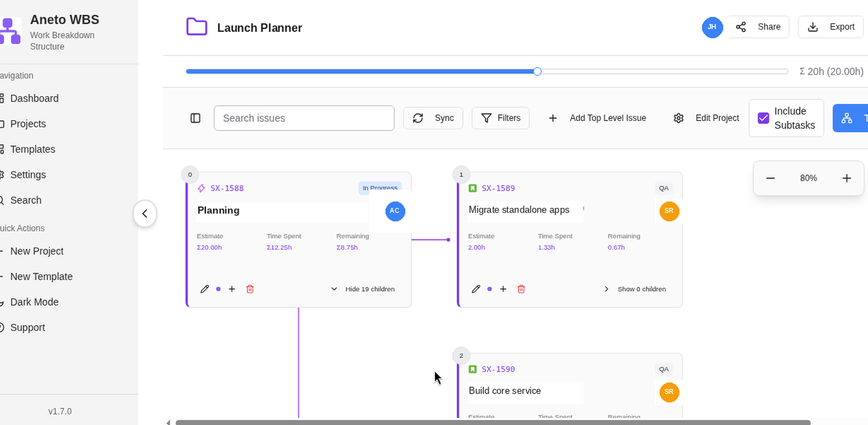Click the 1.33h time spent value
This screenshot has height=425, width=868.
(x=546, y=247)
